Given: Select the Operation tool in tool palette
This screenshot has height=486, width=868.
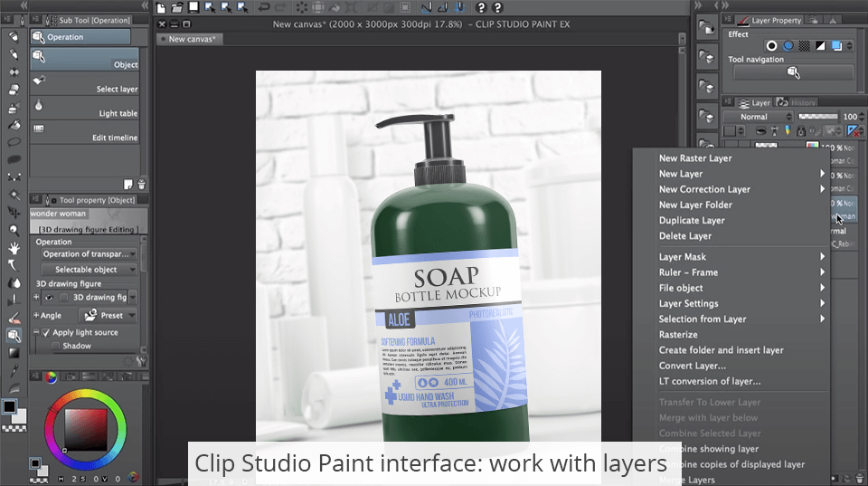Looking at the screenshot, I should click(14, 335).
